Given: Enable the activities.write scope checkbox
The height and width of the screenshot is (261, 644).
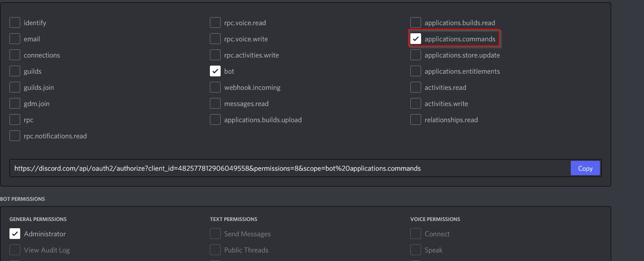Looking at the screenshot, I should point(416,103).
